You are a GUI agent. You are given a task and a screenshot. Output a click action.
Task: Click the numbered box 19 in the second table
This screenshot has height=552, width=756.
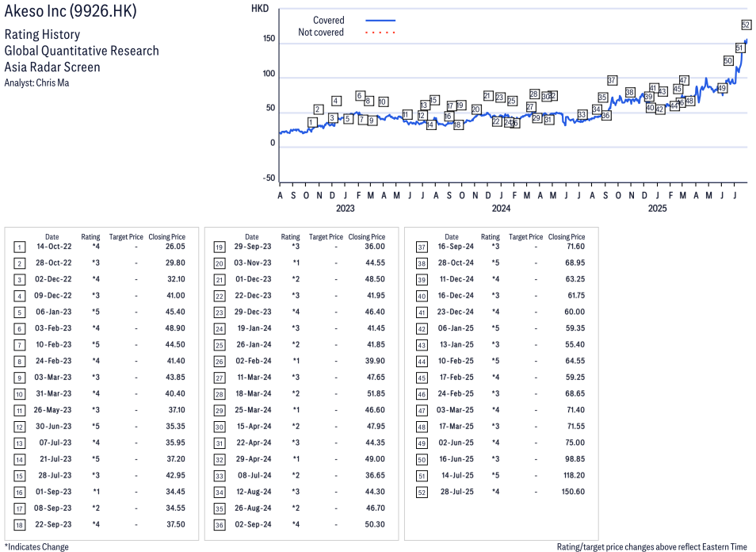pos(220,247)
